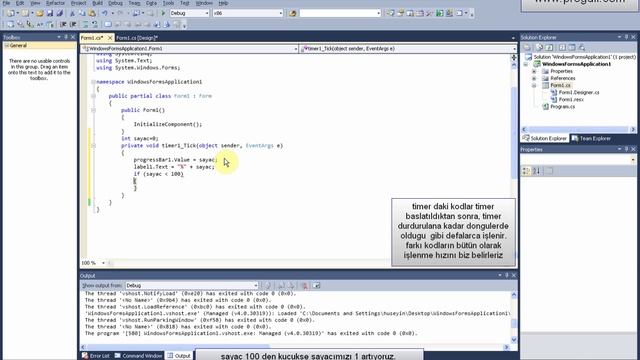Select the Solution Explorer bottom tab
This screenshot has height=360, width=640.
click(545, 139)
